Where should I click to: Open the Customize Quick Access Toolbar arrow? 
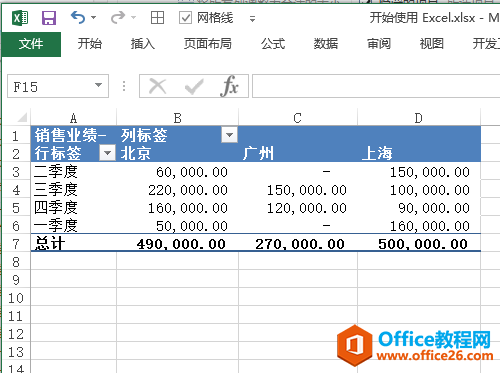(x=252, y=19)
